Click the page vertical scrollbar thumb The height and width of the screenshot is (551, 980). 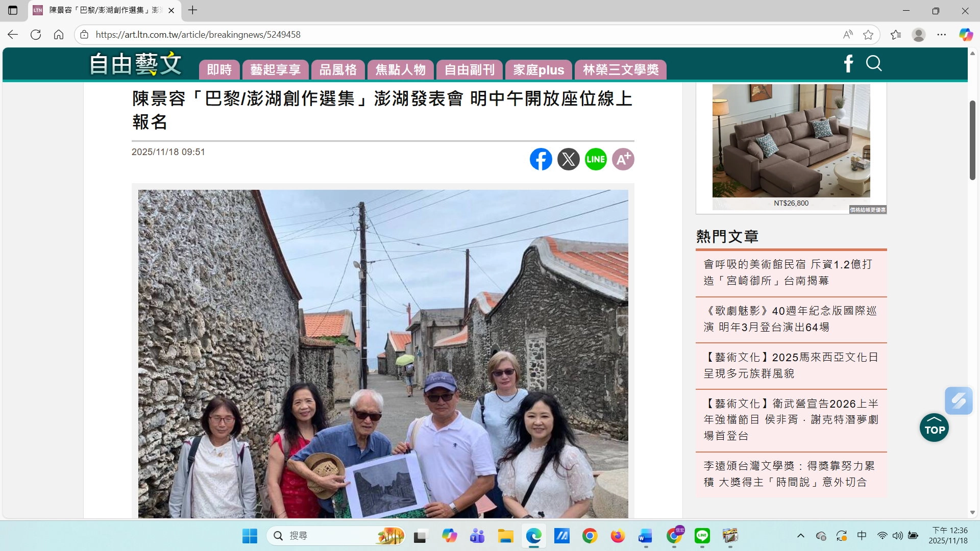[x=972, y=140]
